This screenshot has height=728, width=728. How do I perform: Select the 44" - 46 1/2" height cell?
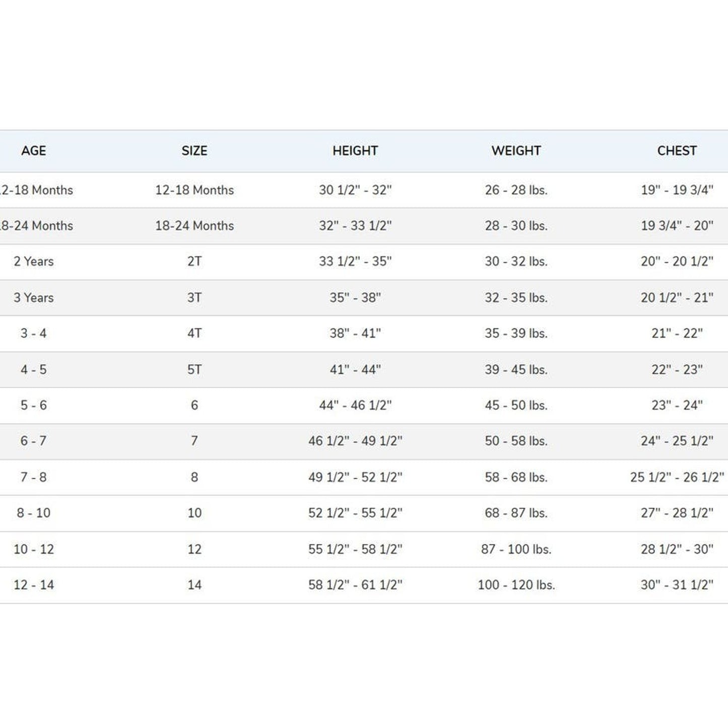click(355, 406)
